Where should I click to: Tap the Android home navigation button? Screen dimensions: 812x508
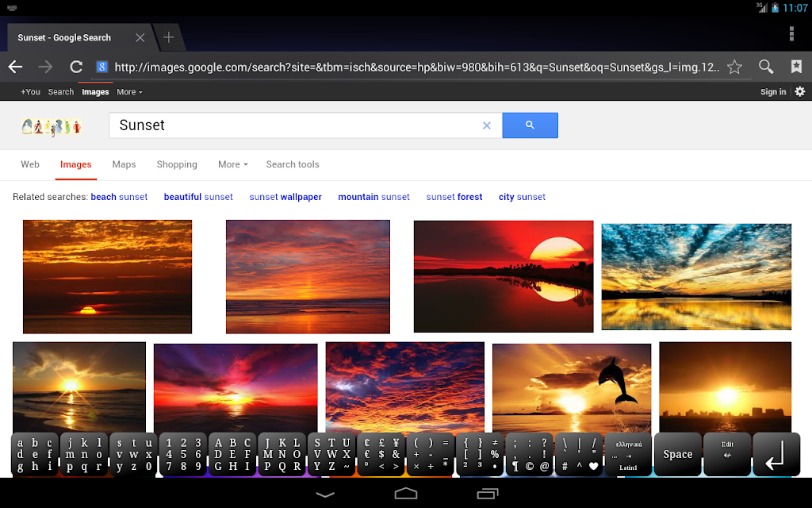(x=406, y=494)
